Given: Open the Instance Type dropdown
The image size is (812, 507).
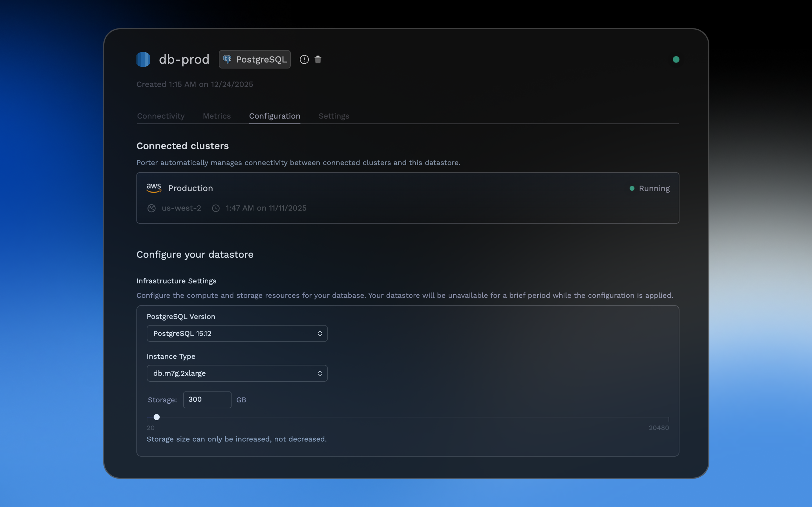Looking at the screenshot, I should 237,373.
